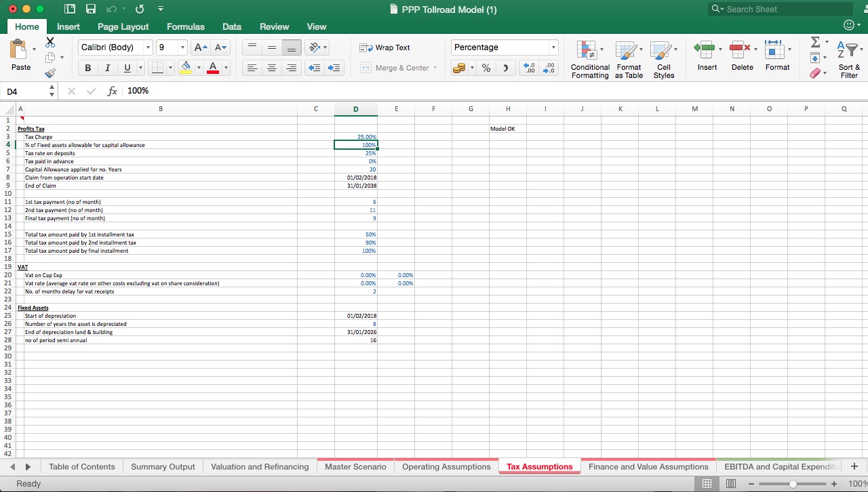The image size is (868, 492).
Task: Toggle italic formatting
Action: coord(107,68)
